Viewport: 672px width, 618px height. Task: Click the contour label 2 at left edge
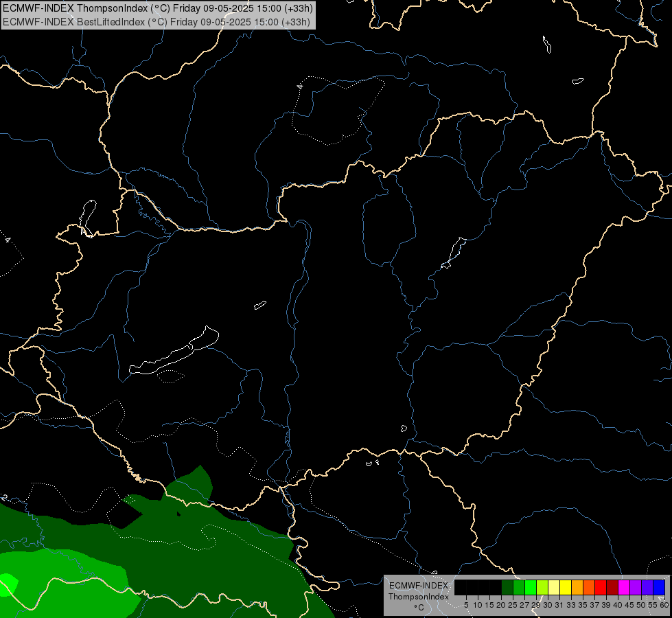point(4,498)
